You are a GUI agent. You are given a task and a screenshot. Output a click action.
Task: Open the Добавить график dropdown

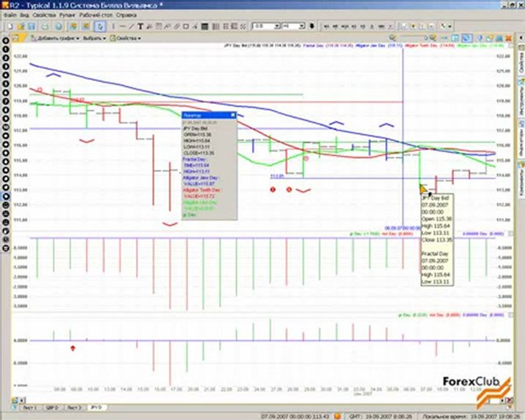pyautogui.click(x=55, y=38)
